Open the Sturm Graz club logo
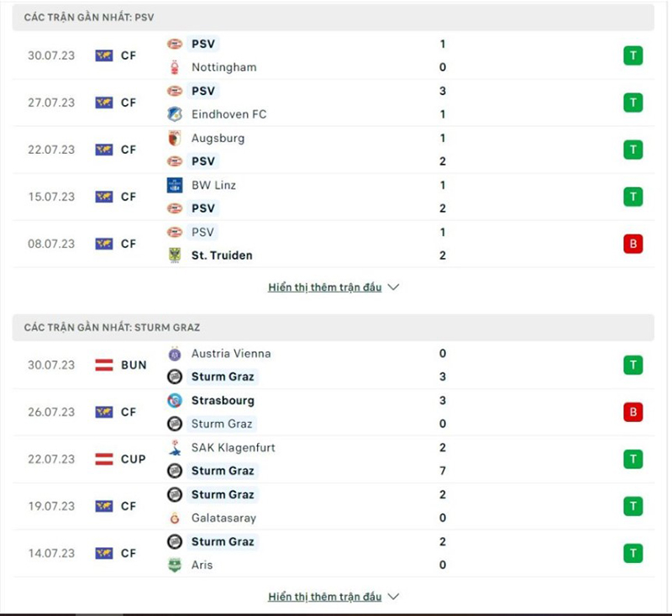The width and height of the screenshot is (672, 616). [x=176, y=376]
